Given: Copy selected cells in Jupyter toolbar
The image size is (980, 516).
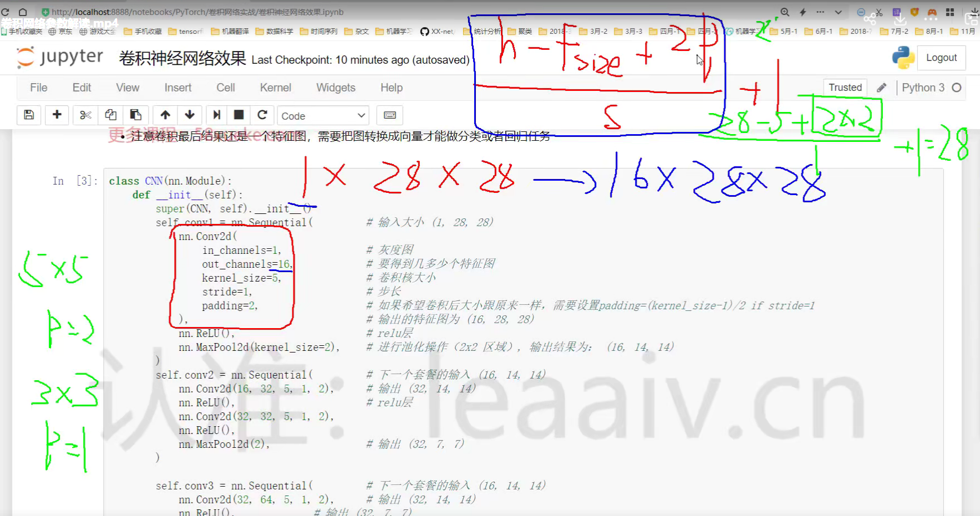Looking at the screenshot, I should pos(110,115).
